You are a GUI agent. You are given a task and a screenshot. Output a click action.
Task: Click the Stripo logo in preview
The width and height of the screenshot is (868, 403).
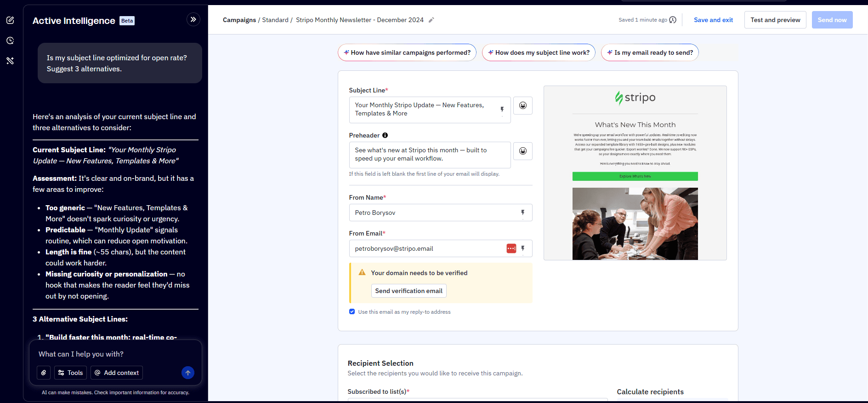tap(635, 98)
